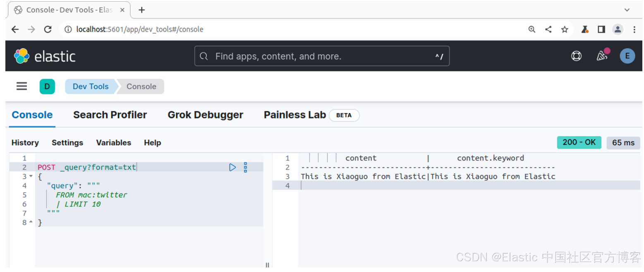Click the Dev Tools breadcrumb link

coord(91,87)
